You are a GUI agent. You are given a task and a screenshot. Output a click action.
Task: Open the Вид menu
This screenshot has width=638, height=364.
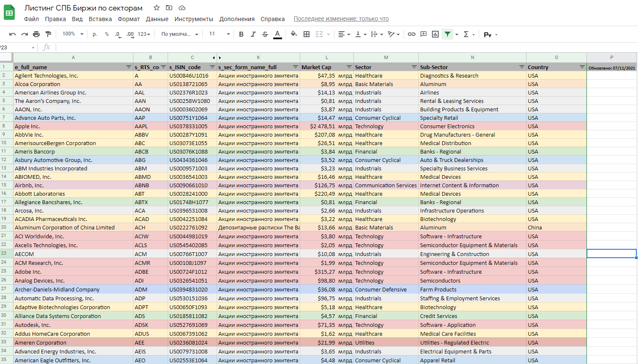point(77,19)
